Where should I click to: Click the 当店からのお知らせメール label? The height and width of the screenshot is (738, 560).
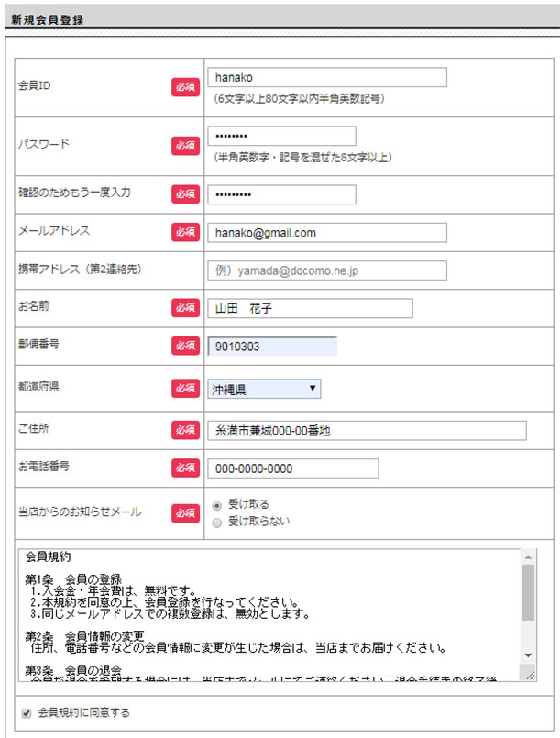click(80, 512)
